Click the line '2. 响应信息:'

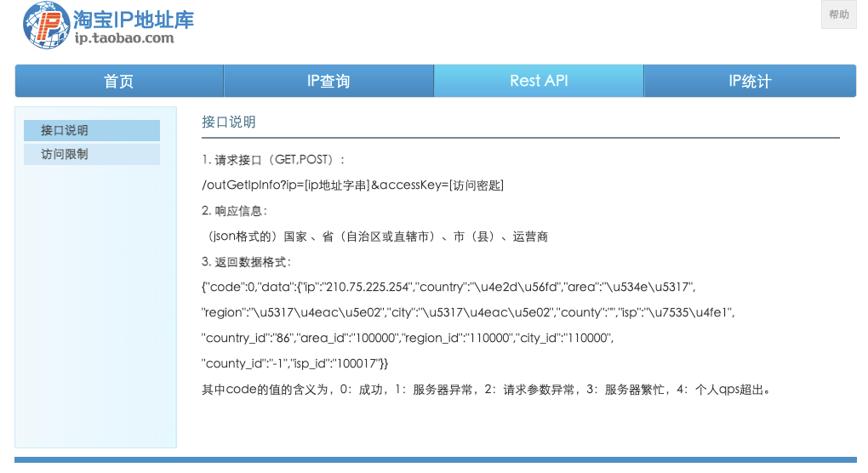tap(235, 211)
